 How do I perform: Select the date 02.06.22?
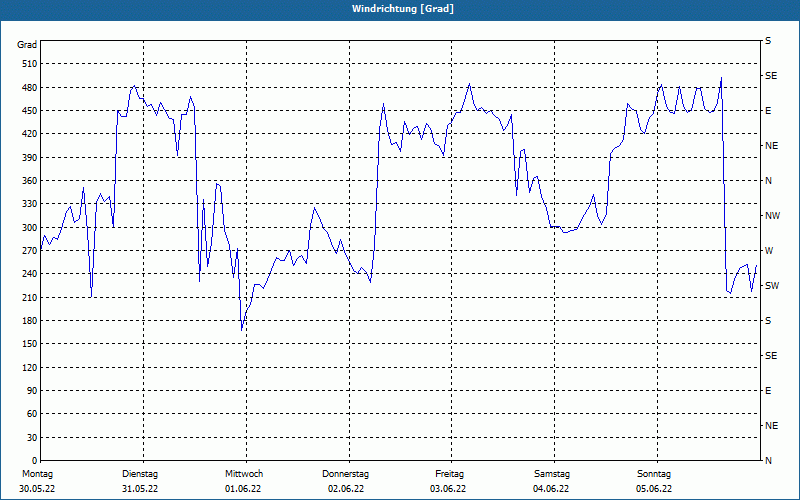tap(346, 489)
